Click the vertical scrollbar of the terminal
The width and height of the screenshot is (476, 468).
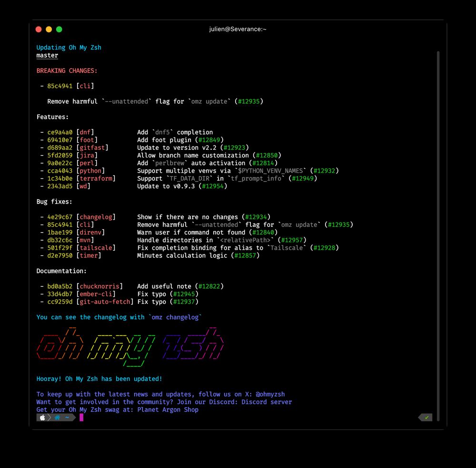(438, 236)
